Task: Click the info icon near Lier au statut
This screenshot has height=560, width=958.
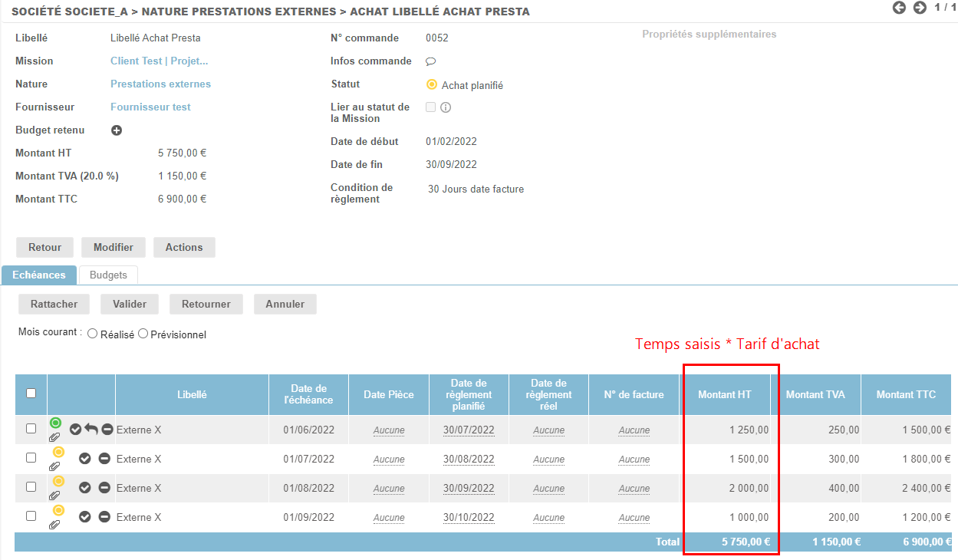Action: [446, 107]
